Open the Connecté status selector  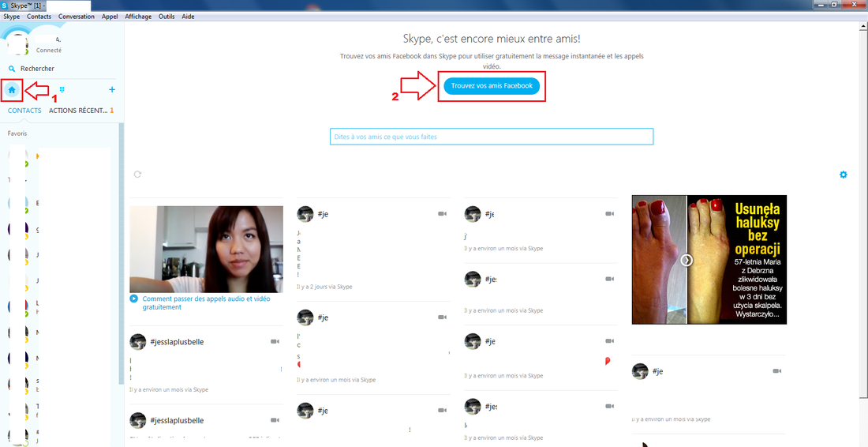pyautogui.click(x=49, y=51)
